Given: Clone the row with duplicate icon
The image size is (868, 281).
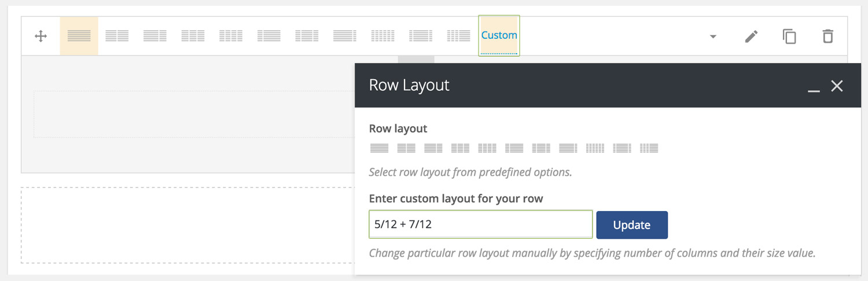Looking at the screenshot, I should coord(789,36).
